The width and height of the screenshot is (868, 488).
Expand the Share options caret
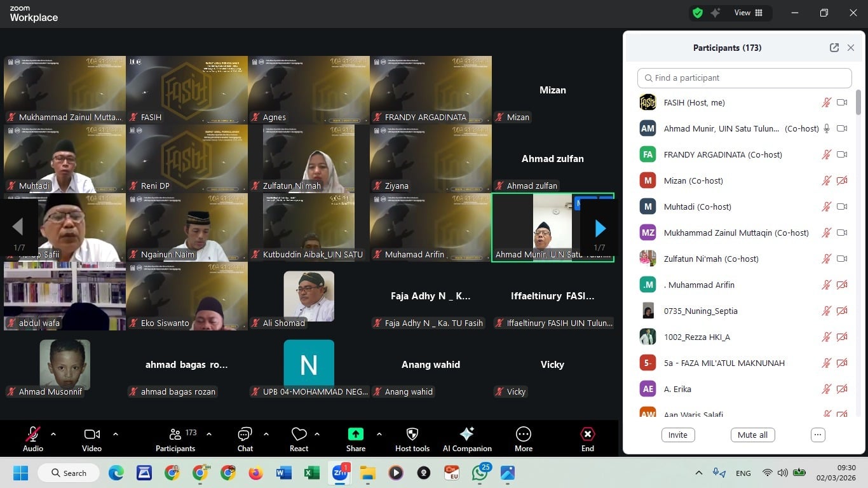(379, 434)
